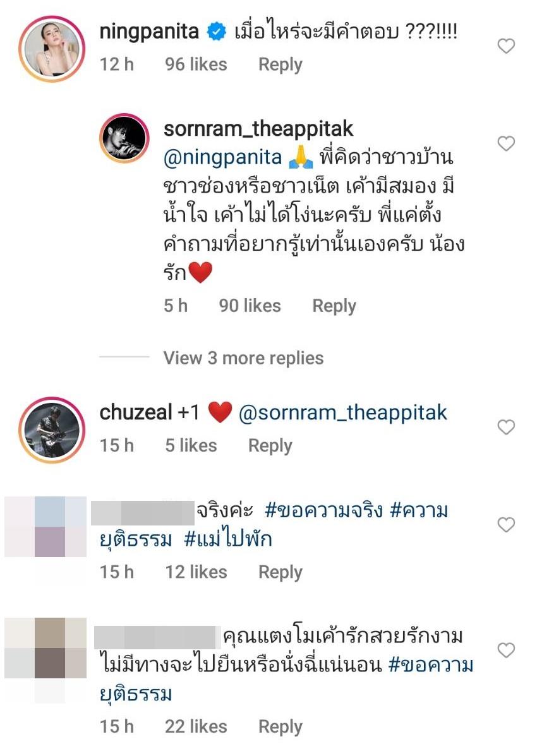Like ningpanita's comment with heart icon
This screenshot has height=756, width=549.
[506, 46]
